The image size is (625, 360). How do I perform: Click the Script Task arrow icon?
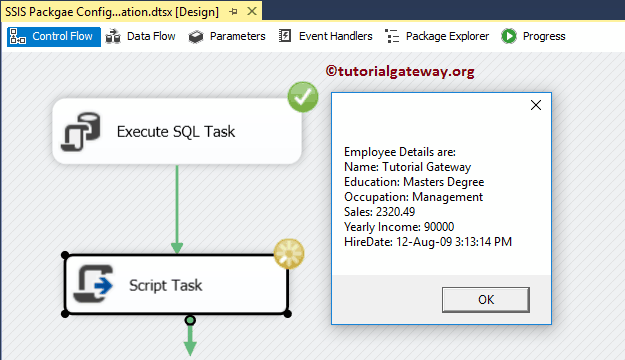coord(93,284)
